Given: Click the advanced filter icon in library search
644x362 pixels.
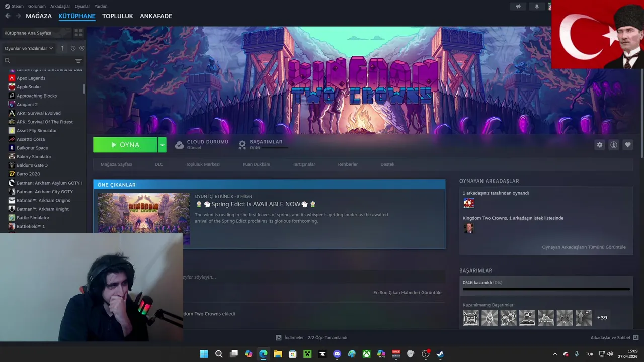Looking at the screenshot, I should click(78, 61).
